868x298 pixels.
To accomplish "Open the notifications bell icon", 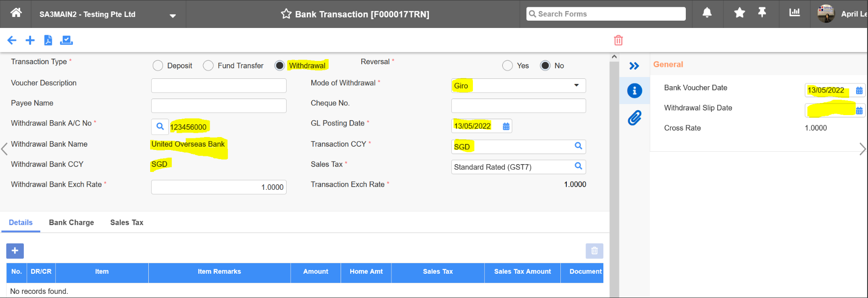I will [707, 13].
